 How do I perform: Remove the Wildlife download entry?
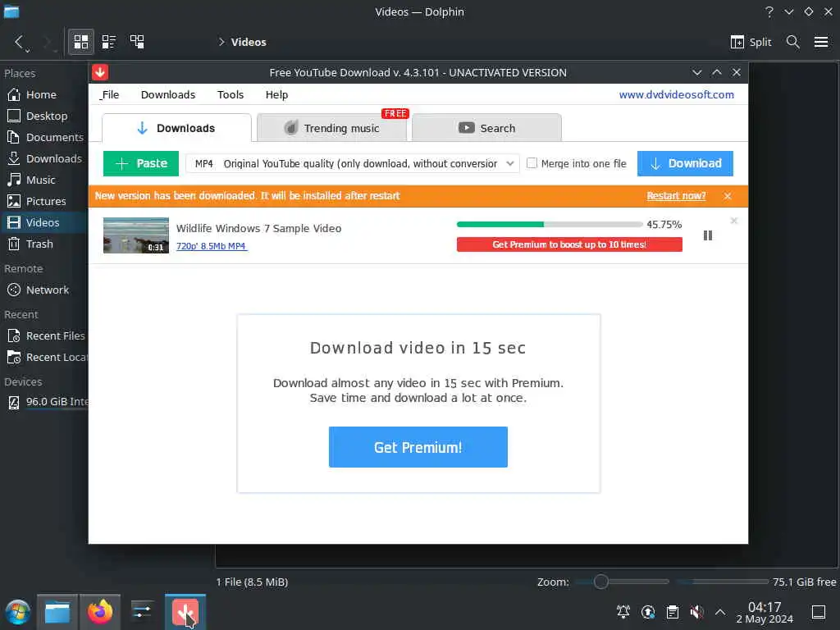point(733,221)
